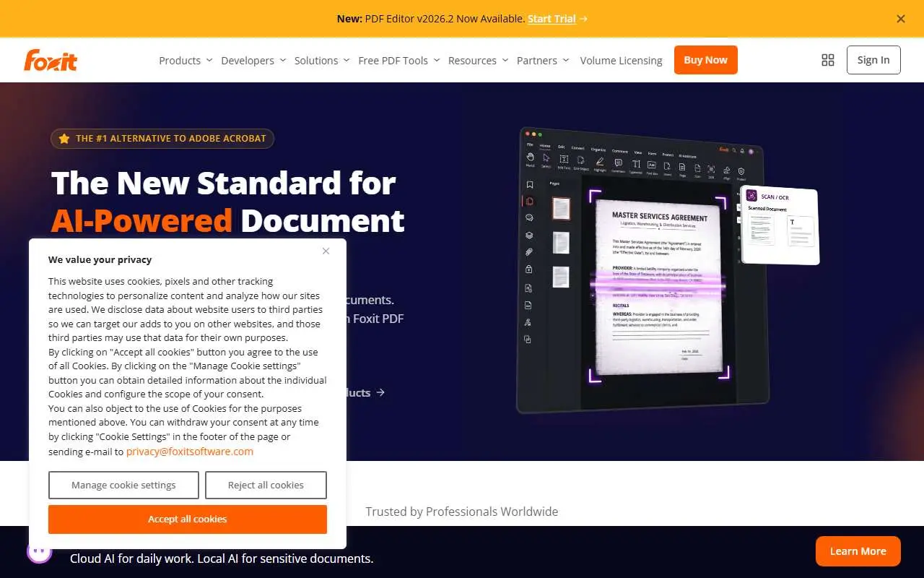Show the Free PDF Tools dropdown
924x578 pixels.
(x=399, y=61)
